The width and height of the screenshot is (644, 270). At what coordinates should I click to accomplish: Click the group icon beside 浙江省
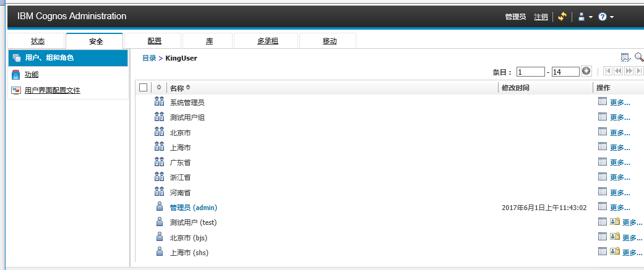point(160,177)
